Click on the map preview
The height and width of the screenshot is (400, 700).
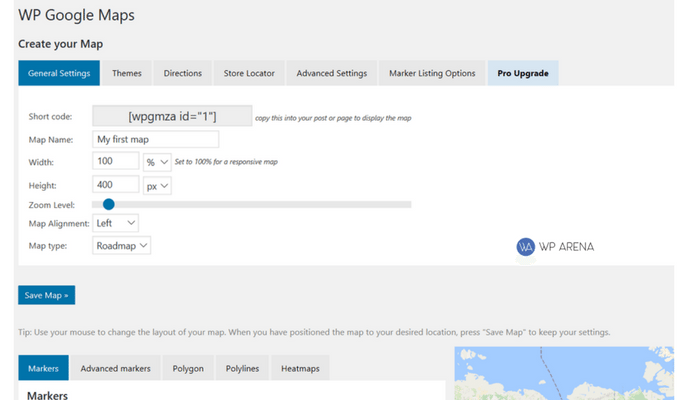pos(564,373)
